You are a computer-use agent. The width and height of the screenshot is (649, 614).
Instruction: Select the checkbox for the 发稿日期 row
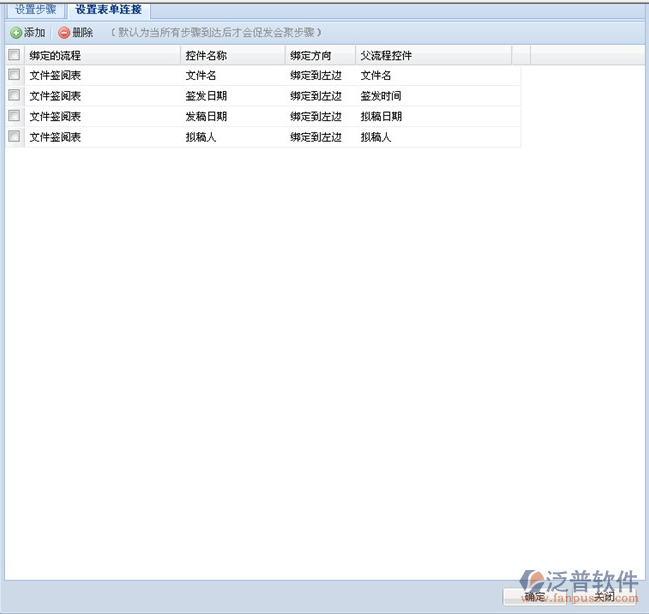pyautogui.click(x=14, y=116)
